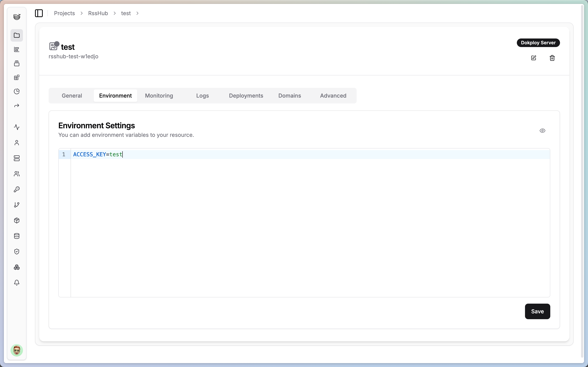Open the Projects folder icon in sidebar
This screenshot has width=588, height=367.
pyautogui.click(x=17, y=35)
